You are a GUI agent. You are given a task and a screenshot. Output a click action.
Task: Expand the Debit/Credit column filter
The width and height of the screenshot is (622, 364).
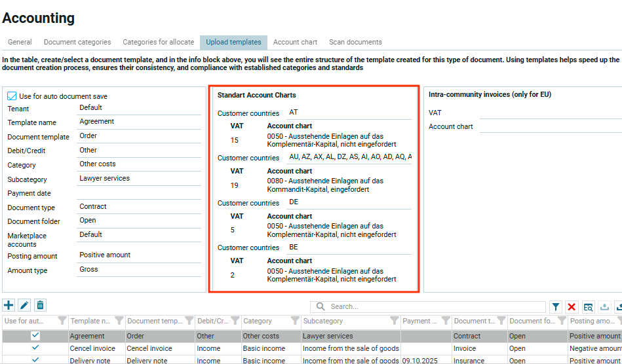click(x=235, y=321)
